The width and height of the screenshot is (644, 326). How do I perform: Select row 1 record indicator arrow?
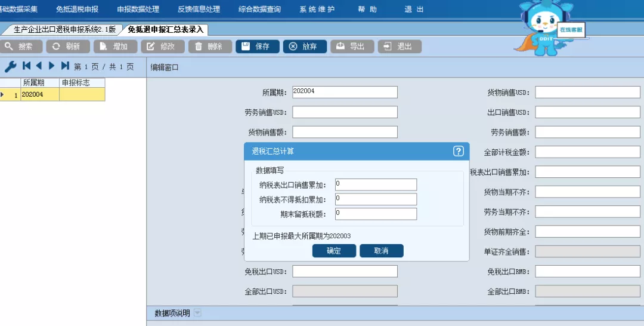[3, 94]
